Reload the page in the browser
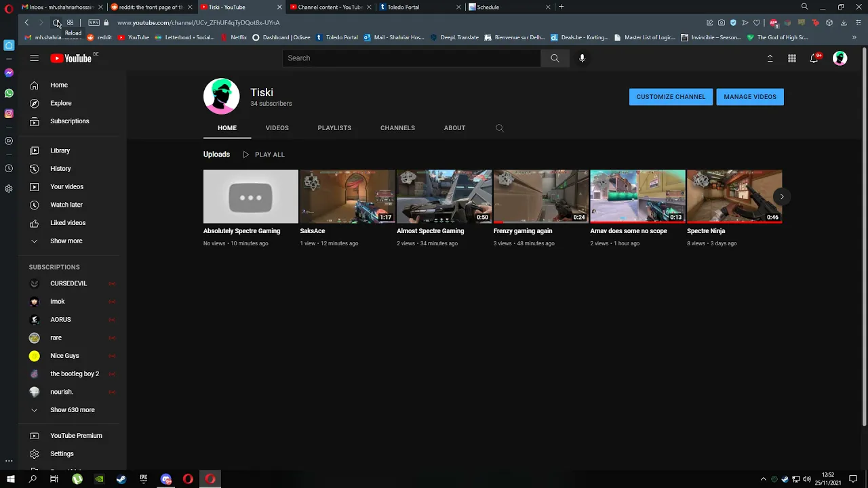868x488 pixels. 56,22
